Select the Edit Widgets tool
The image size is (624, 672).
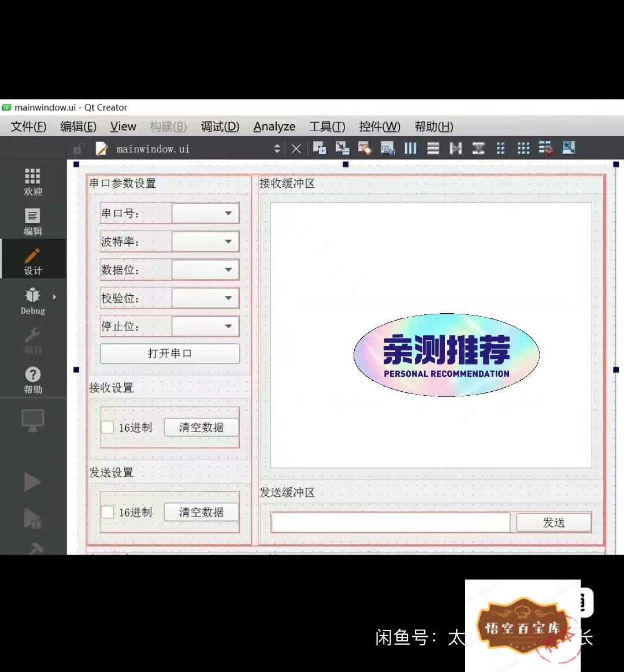pyautogui.click(x=320, y=148)
